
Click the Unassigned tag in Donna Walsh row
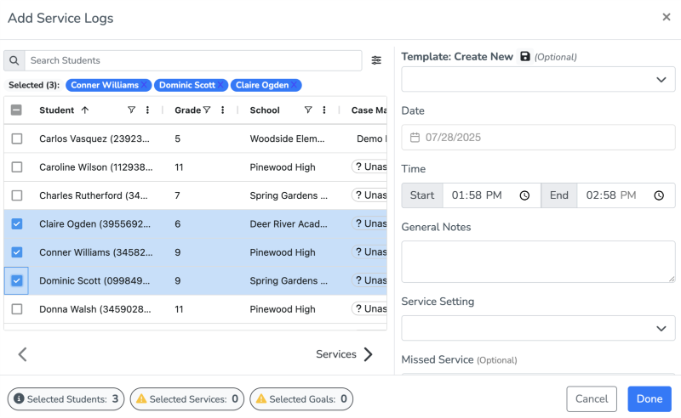[x=369, y=309]
